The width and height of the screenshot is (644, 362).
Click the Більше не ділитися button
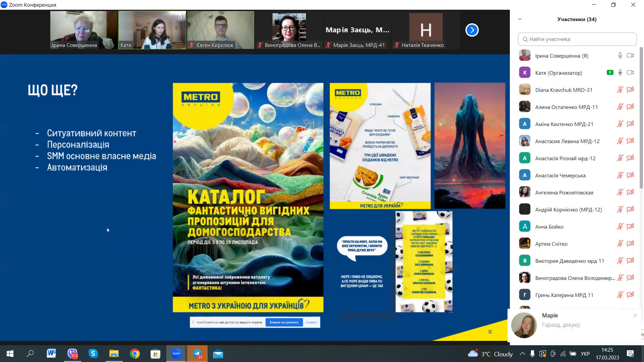(x=284, y=322)
